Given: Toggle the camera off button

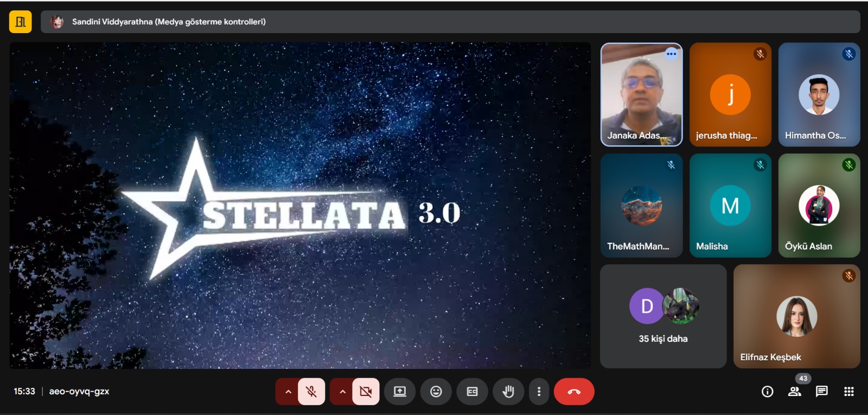Looking at the screenshot, I should [x=366, y=392].
